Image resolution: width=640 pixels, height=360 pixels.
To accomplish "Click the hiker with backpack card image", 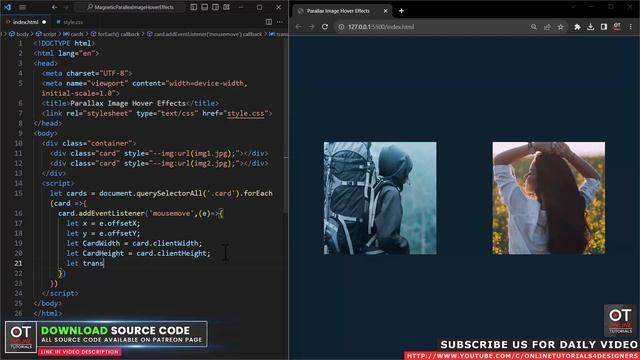I will coord(380,198).
